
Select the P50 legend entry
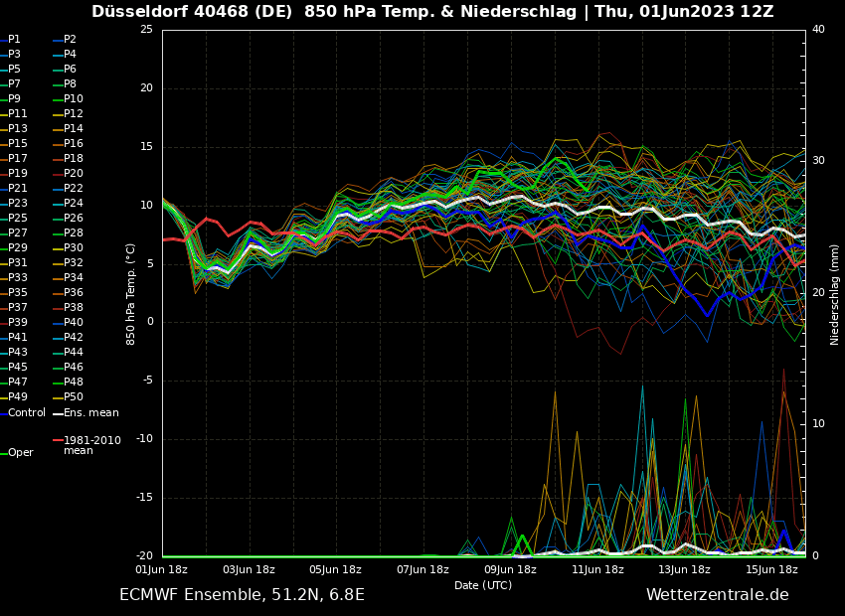(74, 397)
